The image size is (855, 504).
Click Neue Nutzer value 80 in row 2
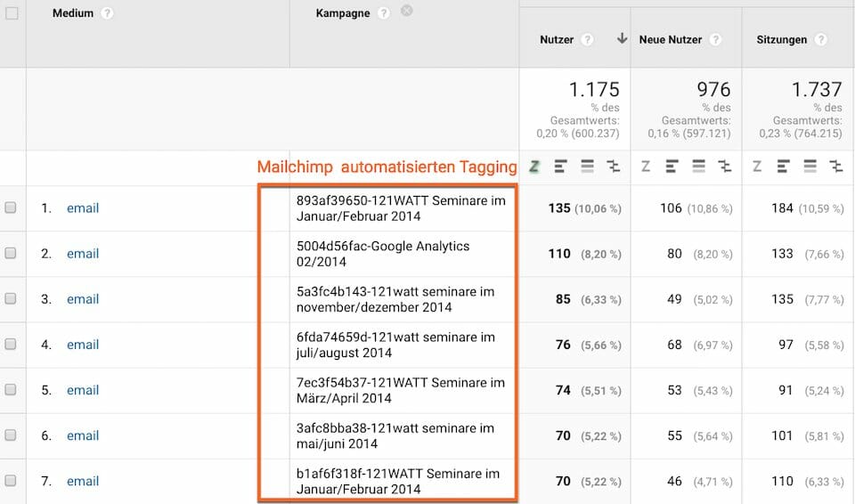[674, 254]
